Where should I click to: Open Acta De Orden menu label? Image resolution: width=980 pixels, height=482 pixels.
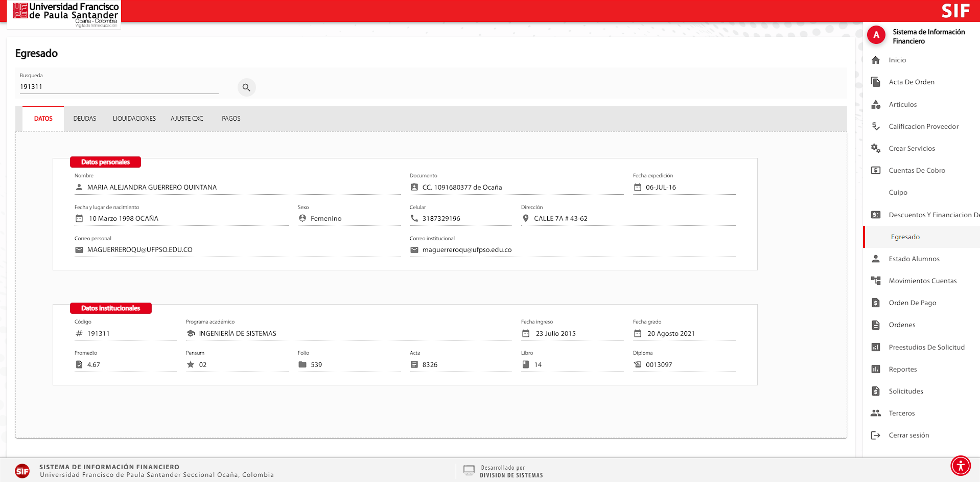pos(912,82)
